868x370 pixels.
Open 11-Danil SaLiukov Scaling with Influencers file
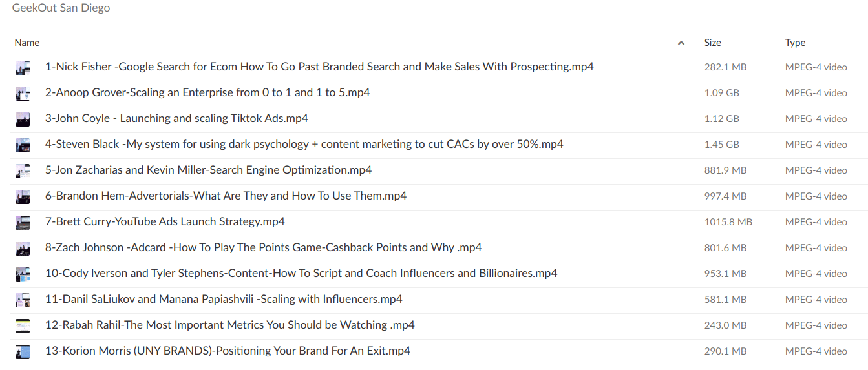pyautogui.click(x=224, y=299)
